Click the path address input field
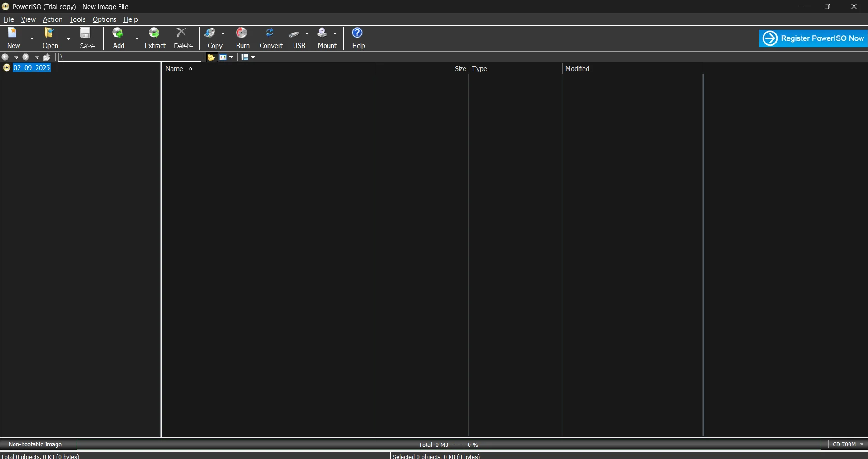The image size is (868, 459). (130, 57)
